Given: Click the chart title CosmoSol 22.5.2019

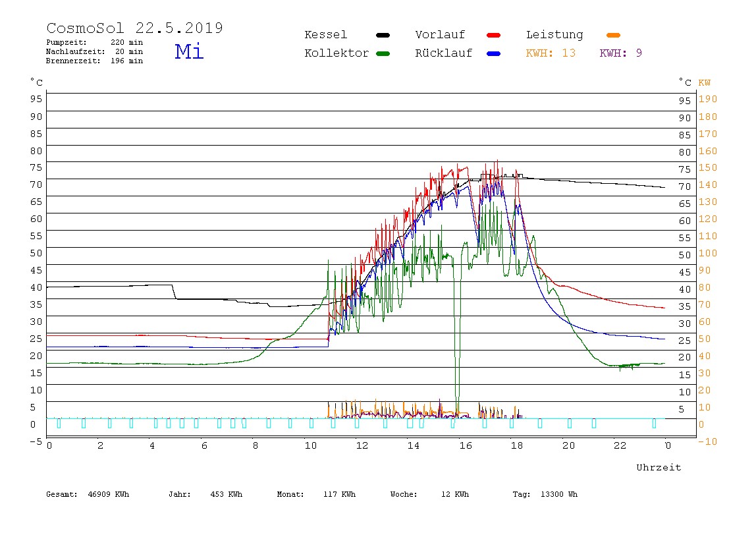Looking at the screenshot, I should click(134, 28).
